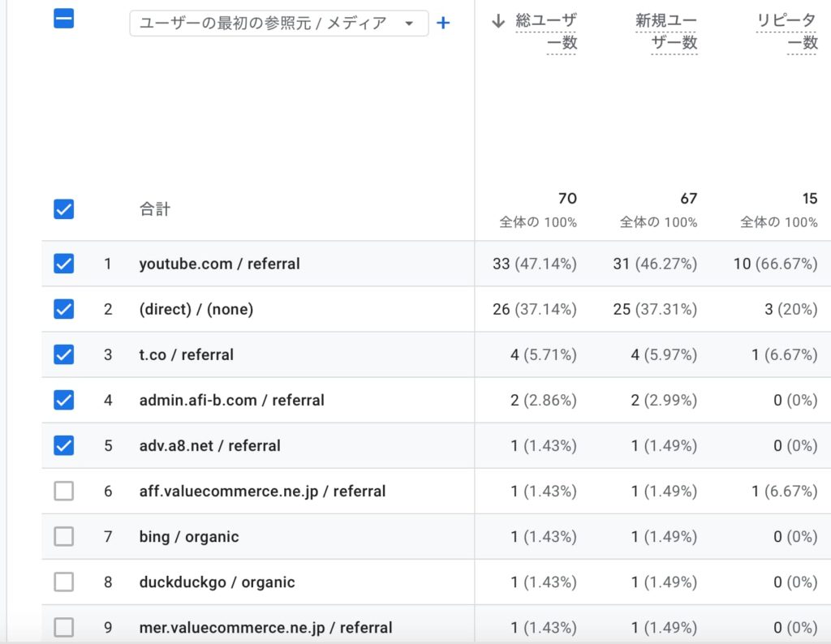Click the 総ユーザー数 column header text
The height and width of the screenshot is (644, 831).
[x=546, y=32]
